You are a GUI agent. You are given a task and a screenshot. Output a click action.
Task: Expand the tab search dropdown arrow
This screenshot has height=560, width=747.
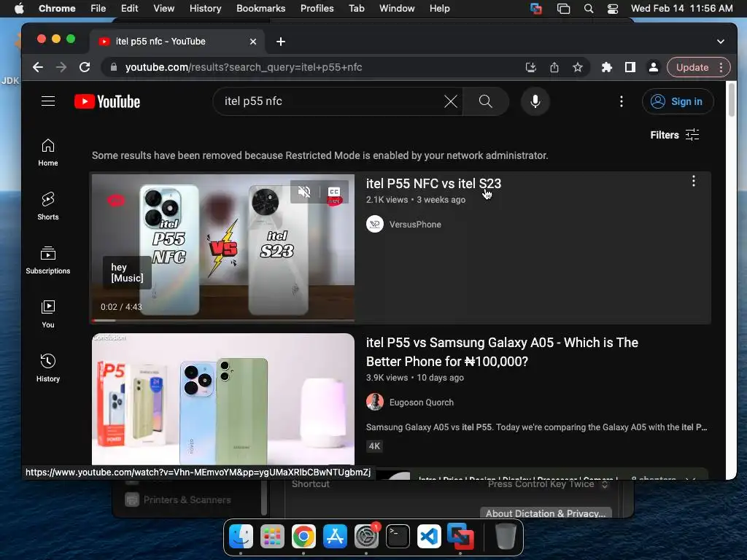coord(720,42)
